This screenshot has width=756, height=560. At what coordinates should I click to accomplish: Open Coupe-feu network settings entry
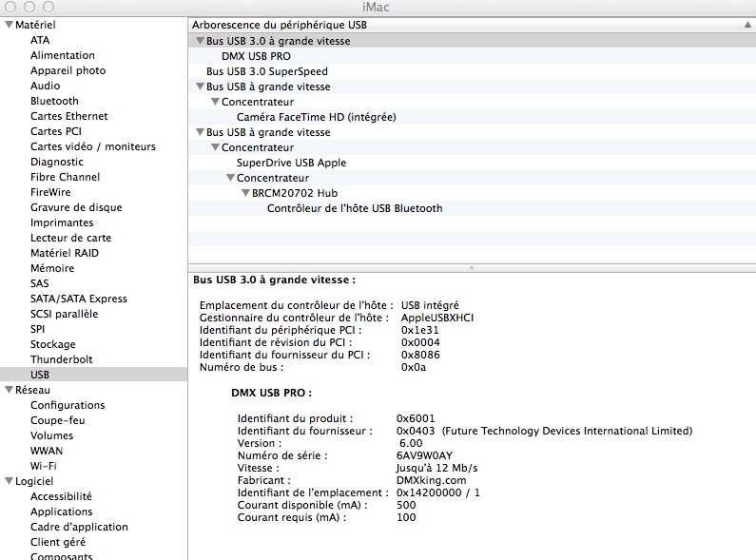[57, 420]
